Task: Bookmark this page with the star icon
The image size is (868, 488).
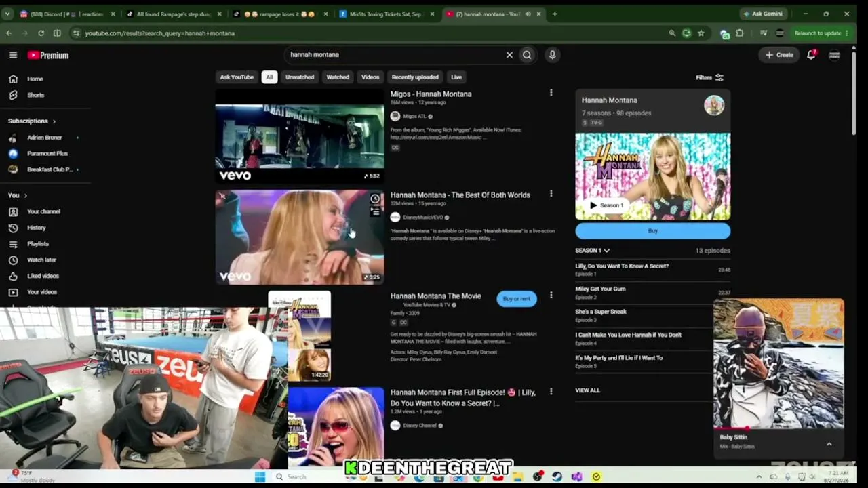Action: tap(701, 33)
